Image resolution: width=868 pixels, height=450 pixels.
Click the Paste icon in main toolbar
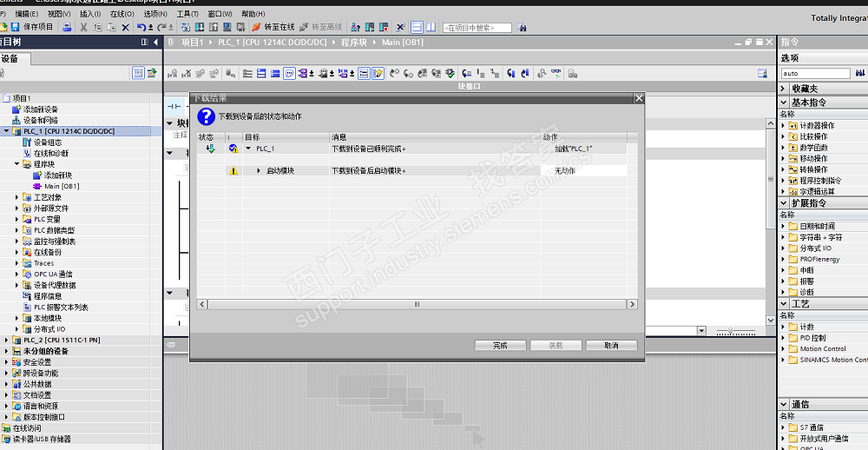(x=111, y=27)
